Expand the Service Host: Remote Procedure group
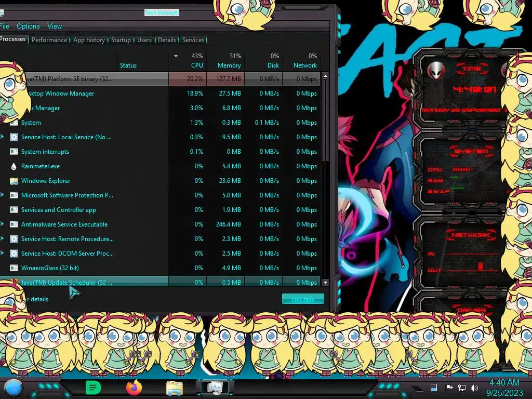 [2, 239]
